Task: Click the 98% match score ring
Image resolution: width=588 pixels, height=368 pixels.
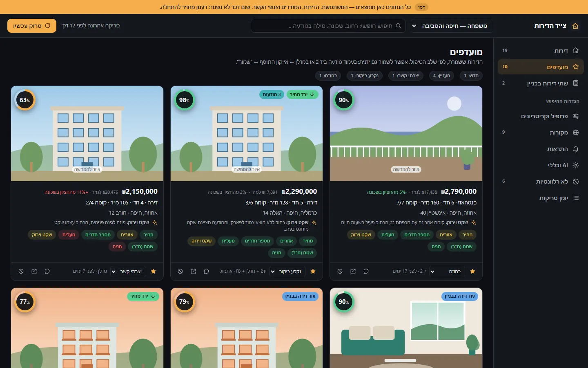Action: [x=184, y=100]
